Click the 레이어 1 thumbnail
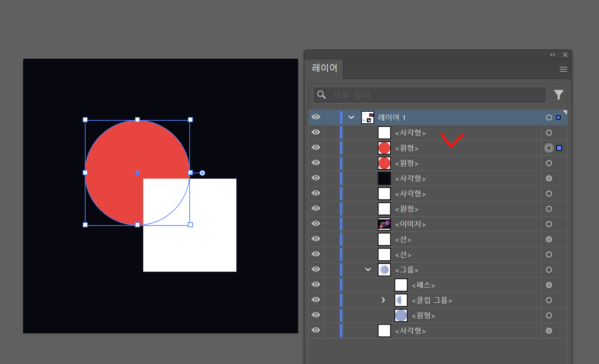This screenshot has width=599, height=364. coord(368,117)
